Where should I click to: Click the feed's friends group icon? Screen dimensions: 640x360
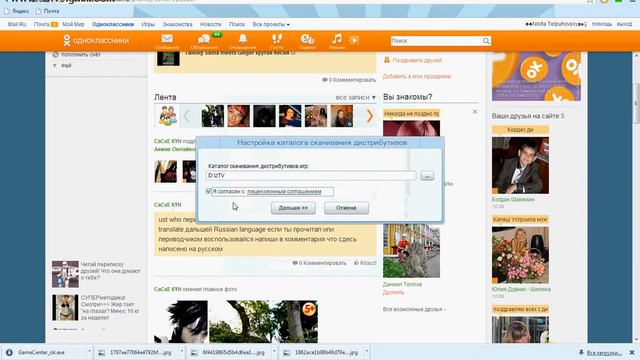coord(168,116)
